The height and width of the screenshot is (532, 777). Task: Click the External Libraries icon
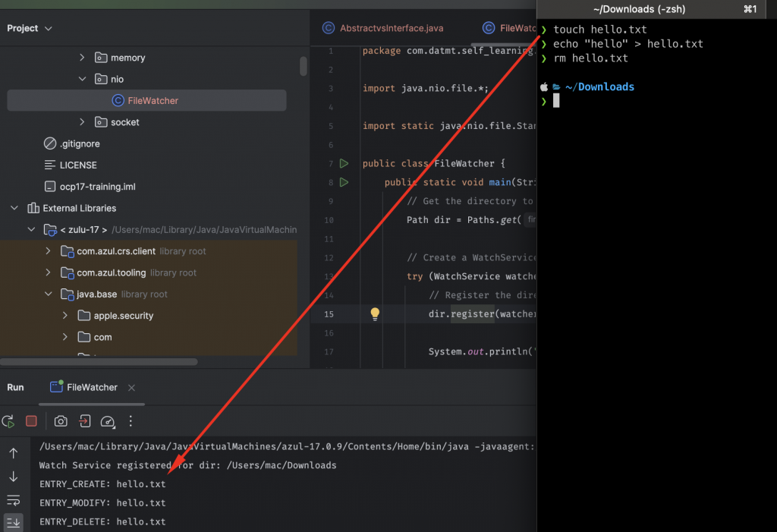[33, 208]
